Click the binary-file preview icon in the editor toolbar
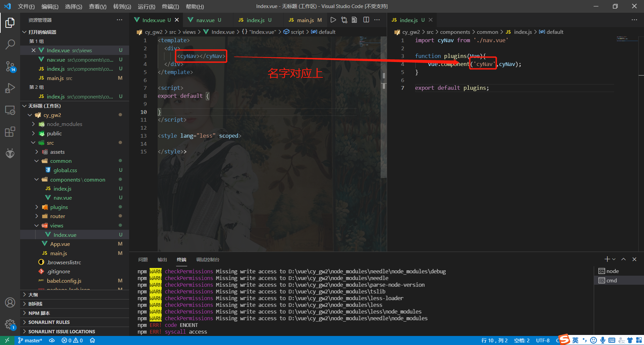The height and width of the screenshot is (345, 644). click(355, 20)
